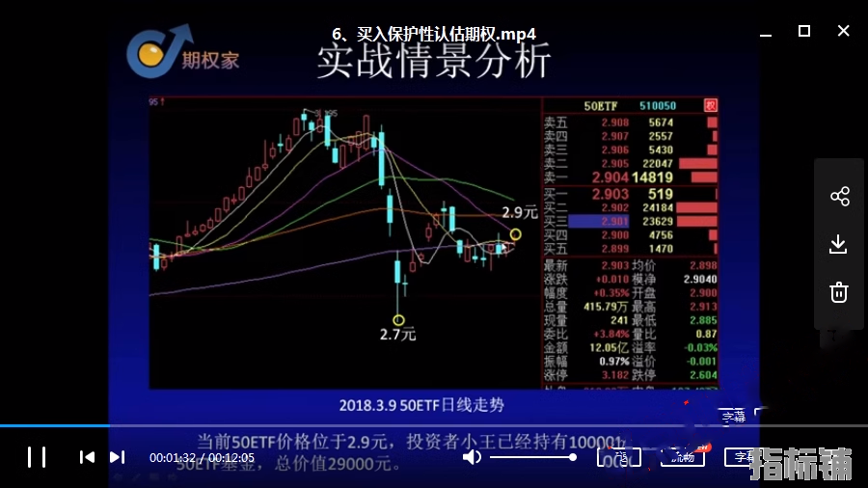Click the 期权家 logo in the video
868x488 pixels.
tap(183, 51)
